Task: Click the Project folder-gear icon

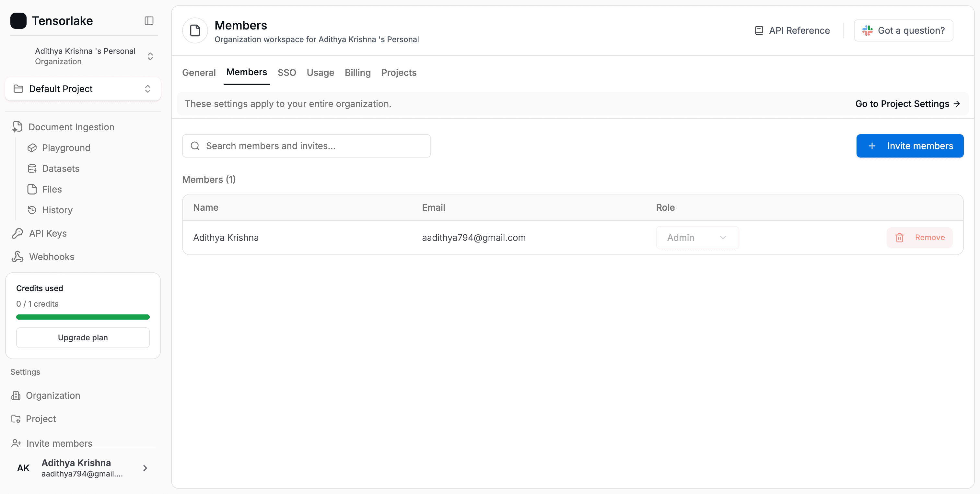Action: click(x=16, y=419)
